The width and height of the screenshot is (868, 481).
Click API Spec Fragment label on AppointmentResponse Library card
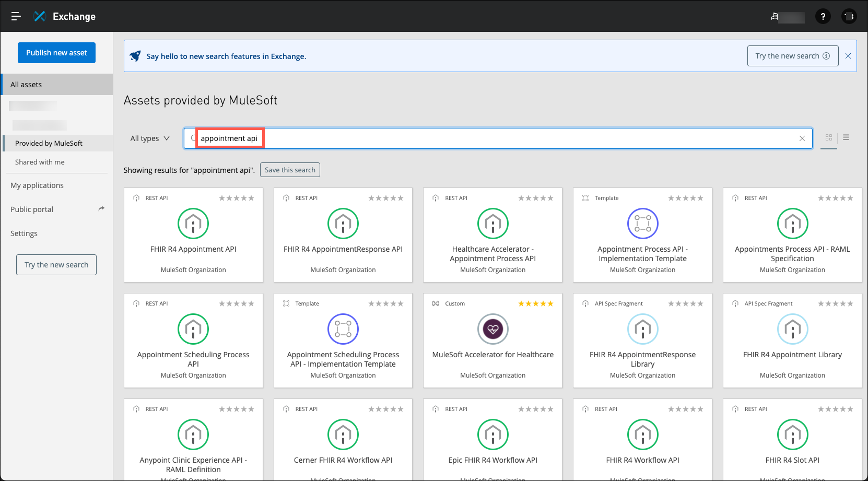point(619,303)
